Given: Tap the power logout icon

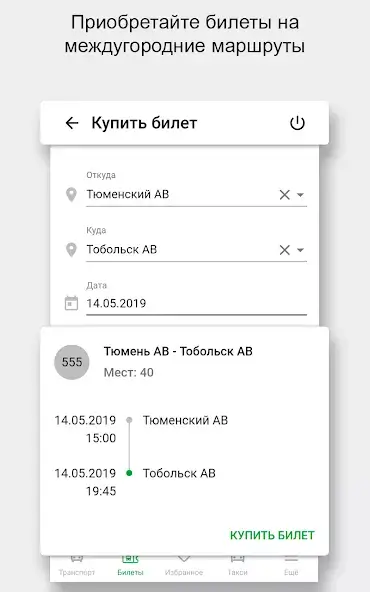Looking at the screenshot, I should pyautogui.click(x=297, y=123).
